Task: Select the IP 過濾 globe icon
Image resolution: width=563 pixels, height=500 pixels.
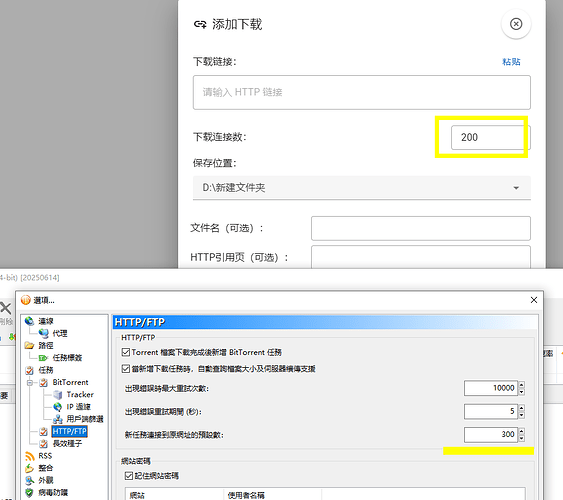Action: 57,407
